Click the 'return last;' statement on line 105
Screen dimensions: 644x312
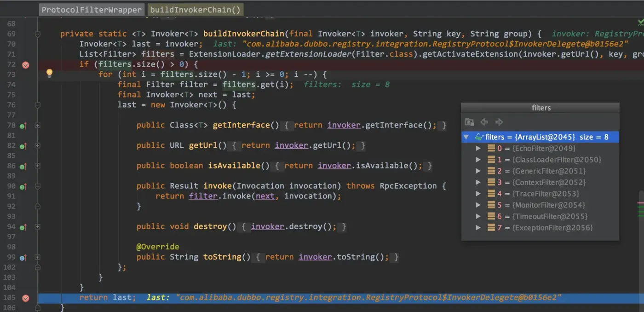point(108,297)
